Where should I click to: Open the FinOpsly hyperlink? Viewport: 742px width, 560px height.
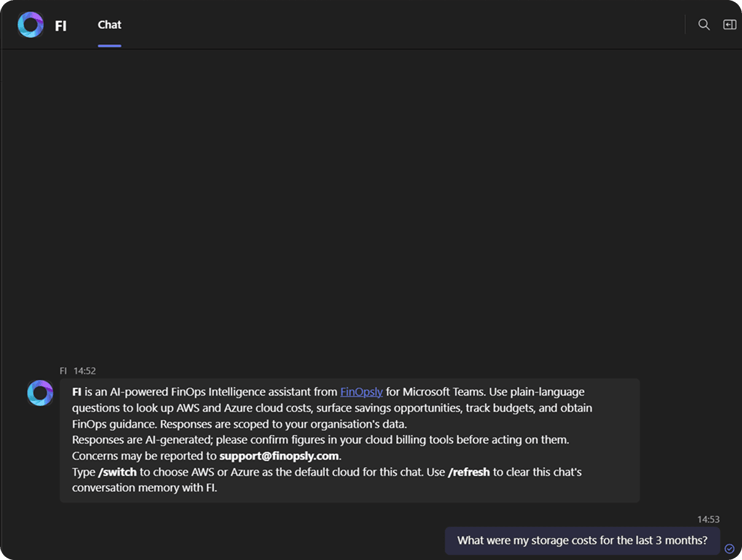pyautogui.click(x=362, y=392)
